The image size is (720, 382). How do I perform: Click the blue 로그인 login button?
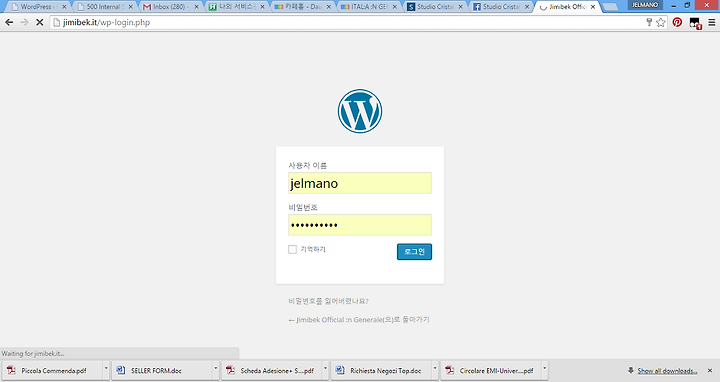414,252
